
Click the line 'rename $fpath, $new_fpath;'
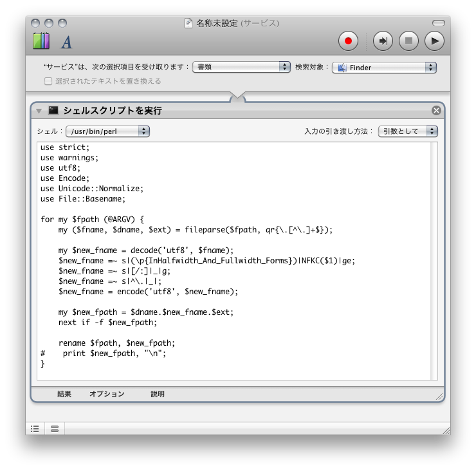pyautogui.click(x=116, y=343)
